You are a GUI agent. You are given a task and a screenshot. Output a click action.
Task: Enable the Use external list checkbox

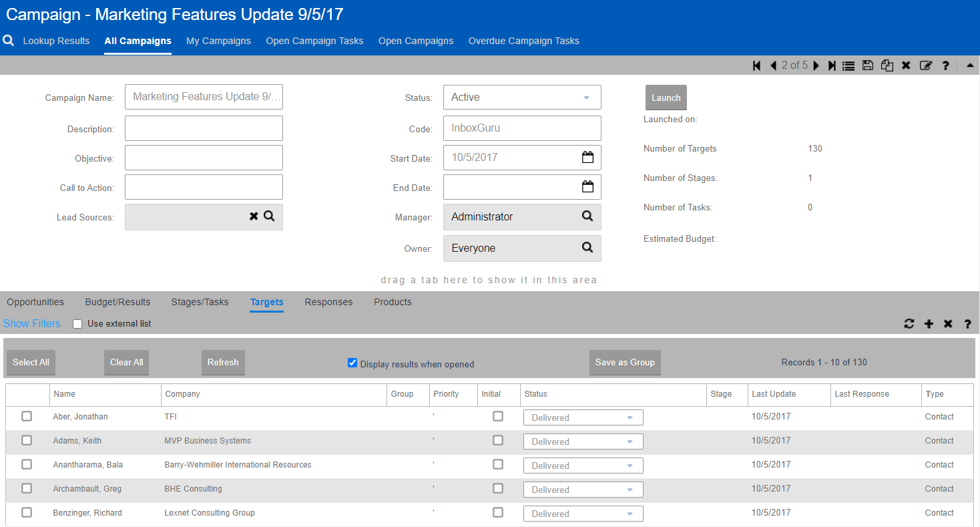pyautogui.click(x=77, y=324)
